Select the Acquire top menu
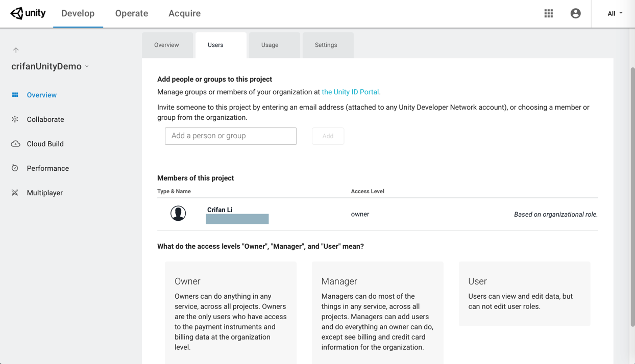Viewport: 635px width, 364px height. coord(184,14)
